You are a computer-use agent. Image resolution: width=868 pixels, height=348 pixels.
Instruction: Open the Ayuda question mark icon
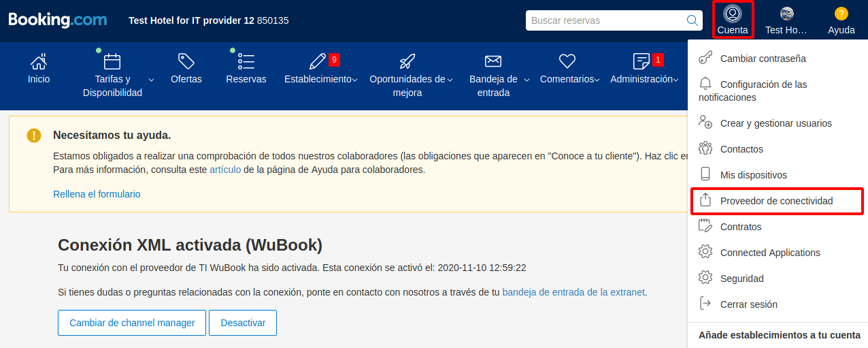tap(841, 13)
